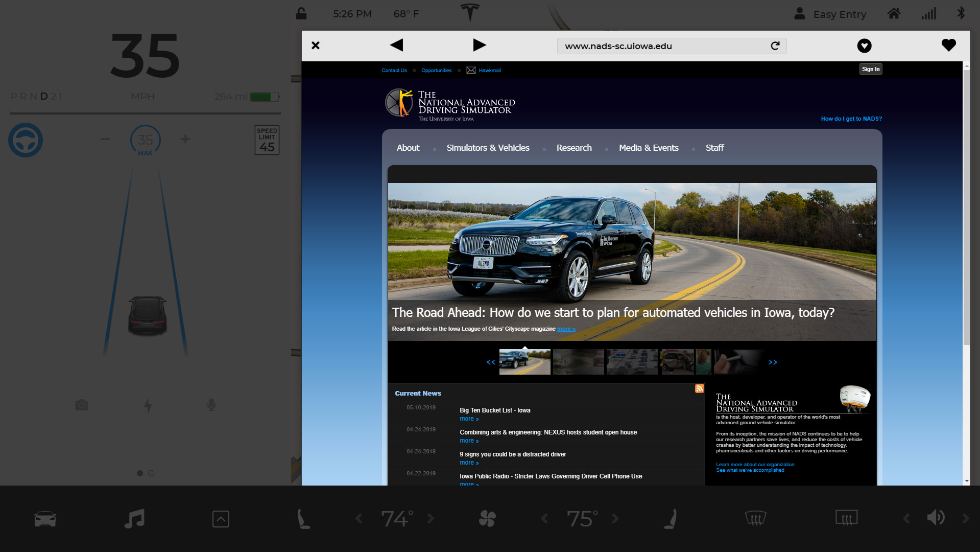This screenshot has width=980, height=552.
Task: Open the Current News RSS feed icon
Action: (x=699, y=388)
